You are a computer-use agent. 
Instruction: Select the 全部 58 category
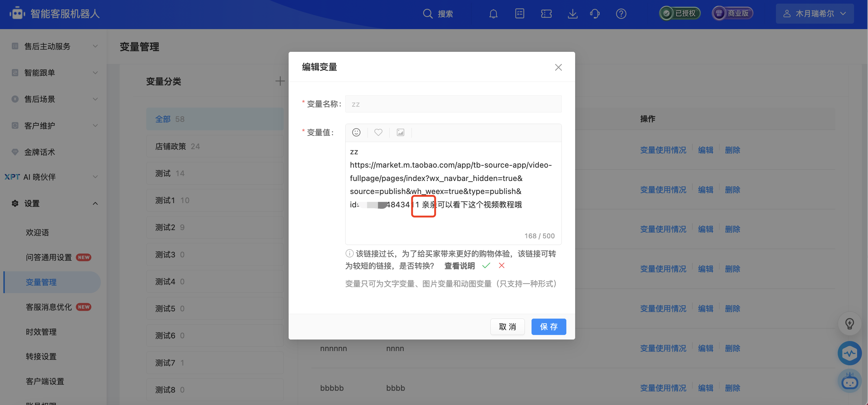pos(215,119)
